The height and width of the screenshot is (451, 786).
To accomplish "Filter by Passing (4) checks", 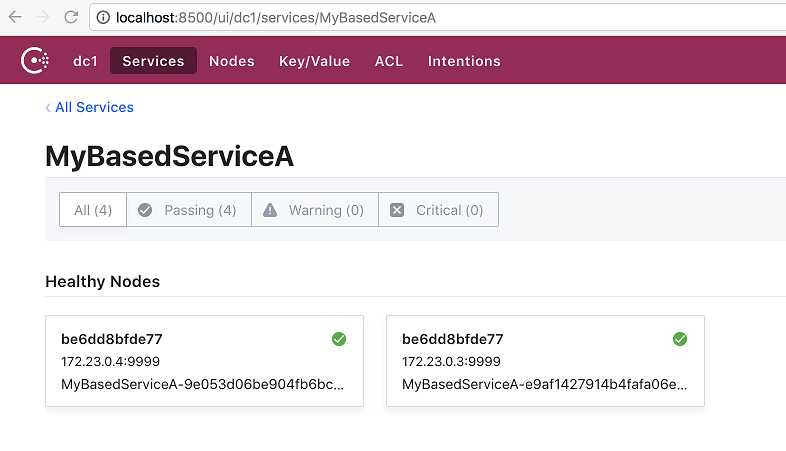I will click(189, 209).
